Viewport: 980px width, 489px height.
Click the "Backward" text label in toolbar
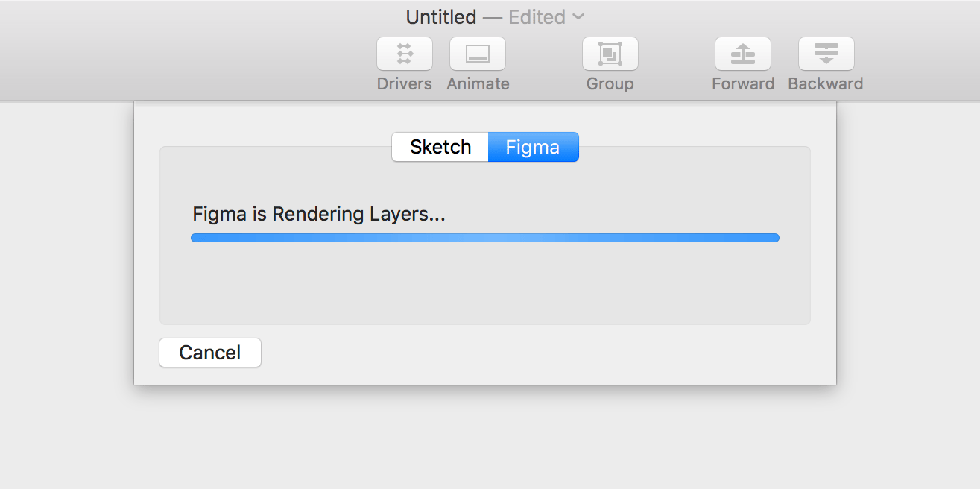pos(826,83)
